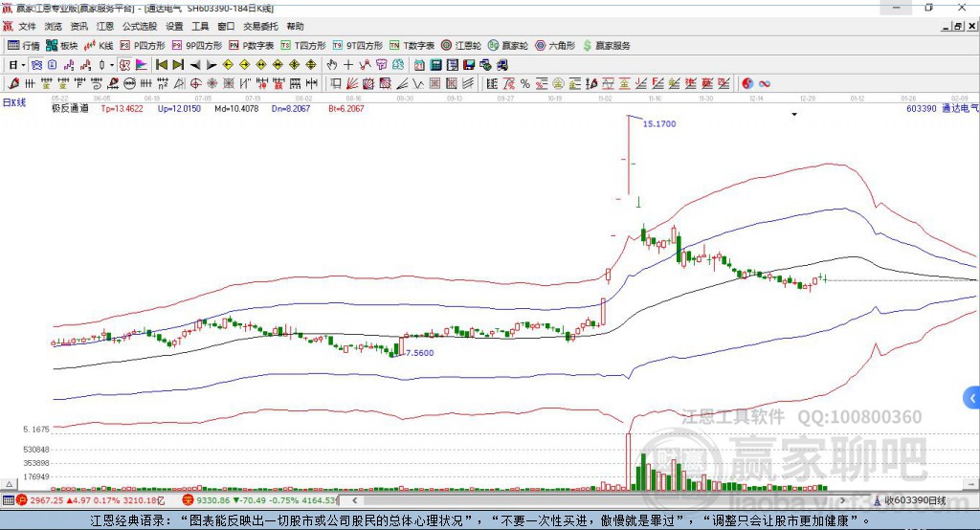Open the T数字表 tool
Screen dimensions: 980x530
coord(412,46)
